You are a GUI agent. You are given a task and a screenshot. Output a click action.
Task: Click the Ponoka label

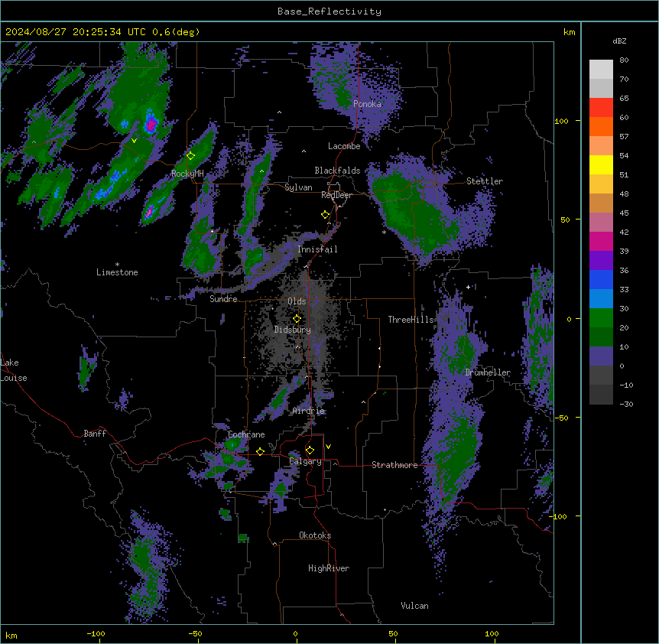point(367,104)
